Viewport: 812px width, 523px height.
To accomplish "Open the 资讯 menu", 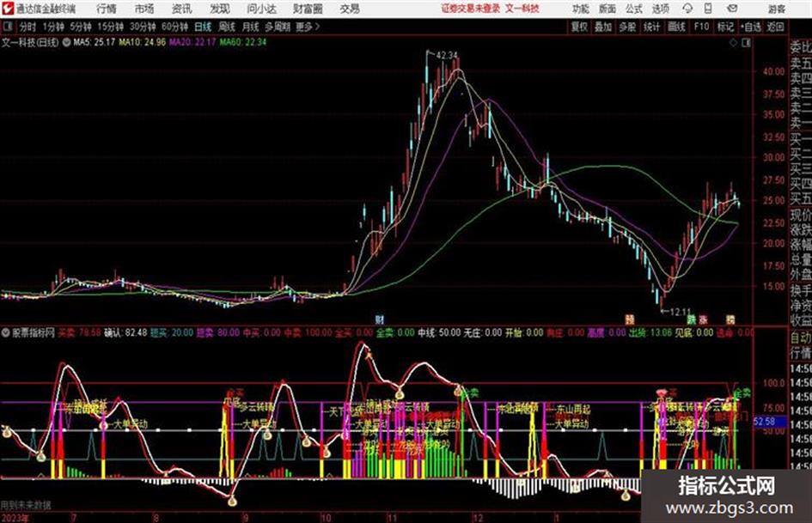I will [182, 9].
